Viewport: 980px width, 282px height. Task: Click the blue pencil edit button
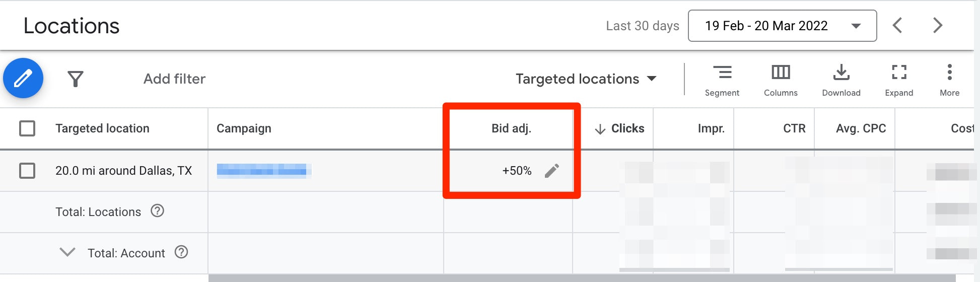pos(23,79)
